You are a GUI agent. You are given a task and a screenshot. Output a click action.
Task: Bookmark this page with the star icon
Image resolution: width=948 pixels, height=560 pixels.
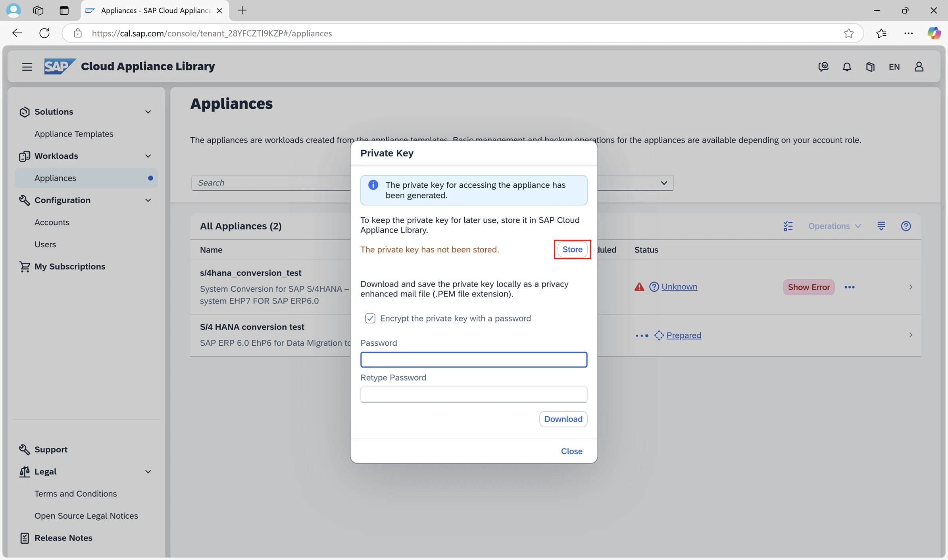(848, 33)
